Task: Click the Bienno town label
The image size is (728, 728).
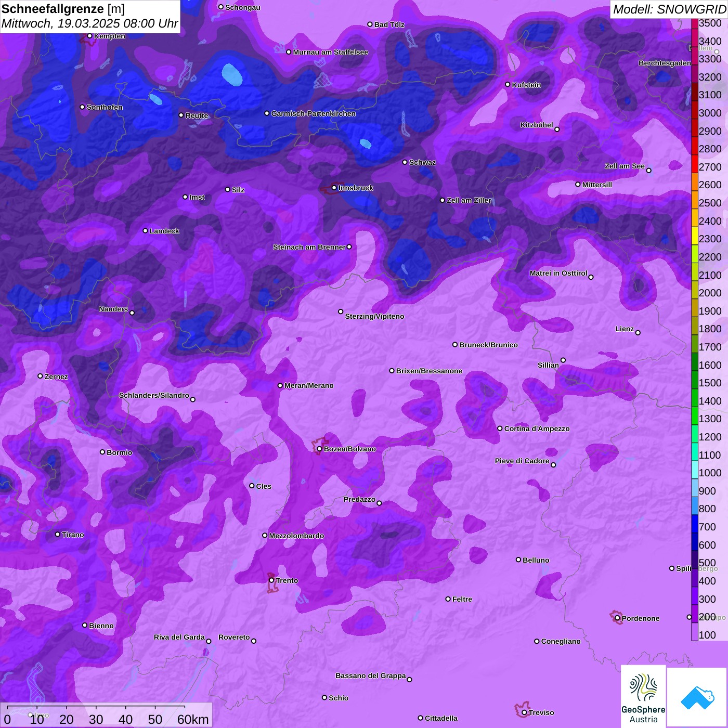Action: click(101, 626)
